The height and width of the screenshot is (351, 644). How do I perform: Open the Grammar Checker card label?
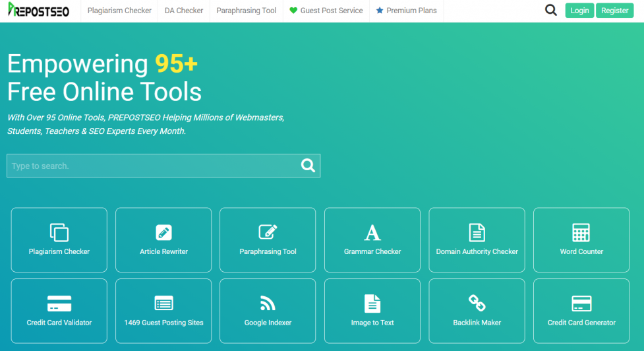[372, 251]
